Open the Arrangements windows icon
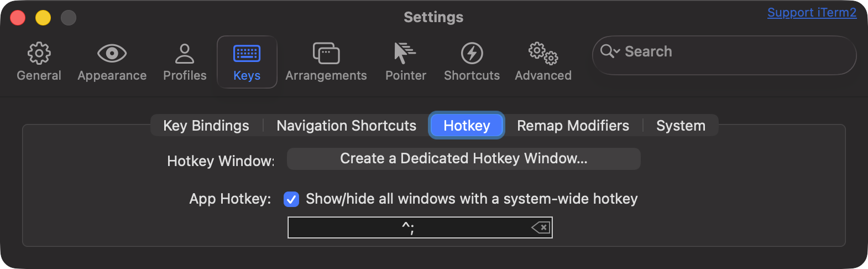 pyautogui.click(x=326, y=53)
